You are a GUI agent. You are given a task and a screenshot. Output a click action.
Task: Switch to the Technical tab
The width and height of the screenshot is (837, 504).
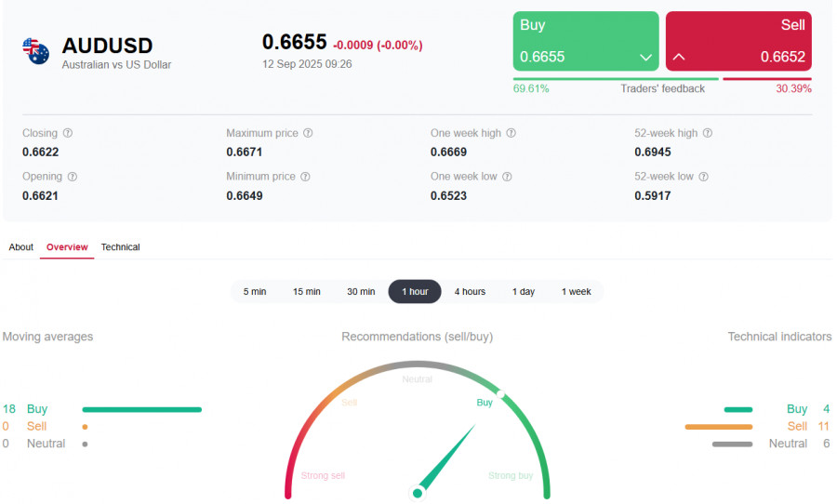pos(121,247)
